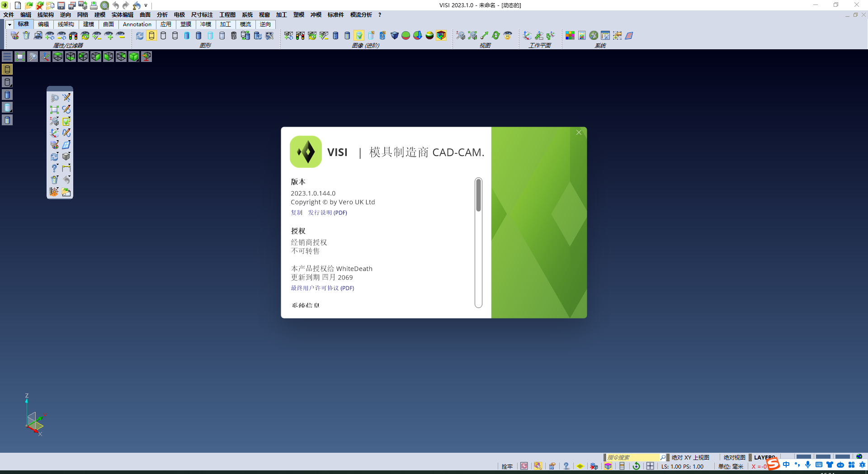Click the view rotation reset icon in status bar
The height and width of the screenshot is (474, 868).
point(637,466)
